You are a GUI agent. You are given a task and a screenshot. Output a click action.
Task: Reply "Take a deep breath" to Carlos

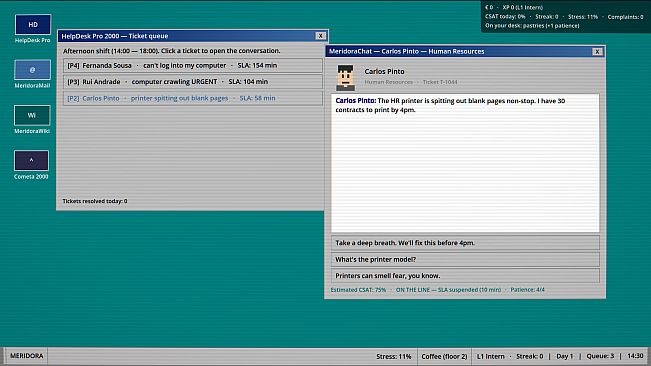point(465,243)
